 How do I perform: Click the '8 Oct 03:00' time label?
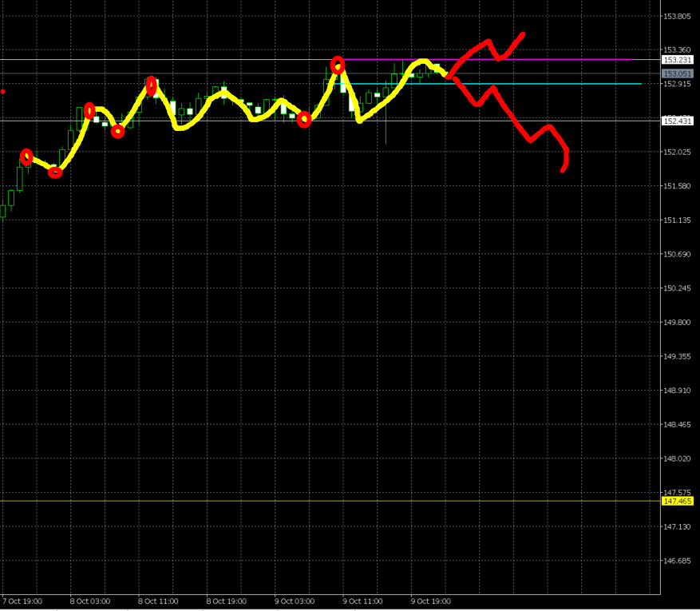(x=90, y=601)
